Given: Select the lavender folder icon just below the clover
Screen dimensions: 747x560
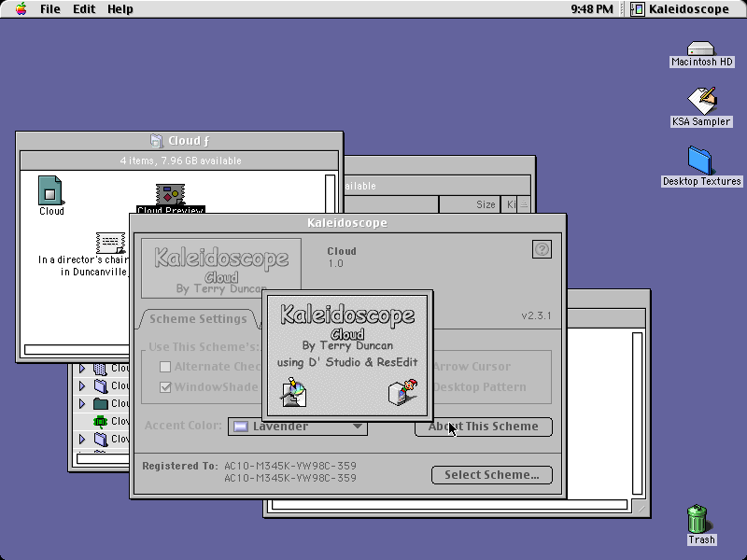Looking at the screenshot, I should [101, 439].
